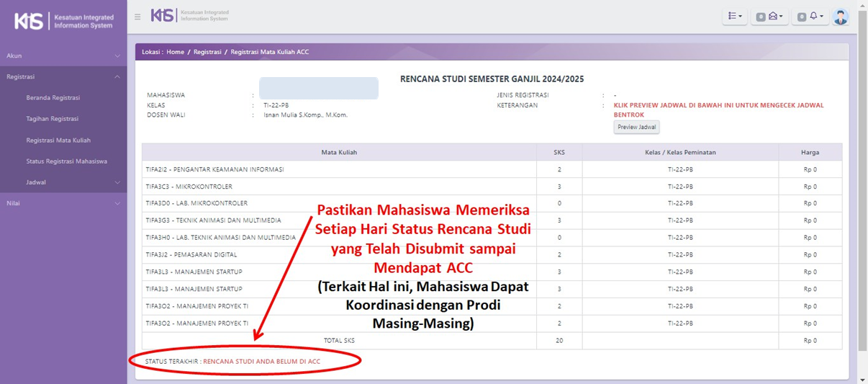This screenshot has height=384, width=868.
Task: Open Status Registrasi Mahasiswa page
Action: (x=66, y=161)
